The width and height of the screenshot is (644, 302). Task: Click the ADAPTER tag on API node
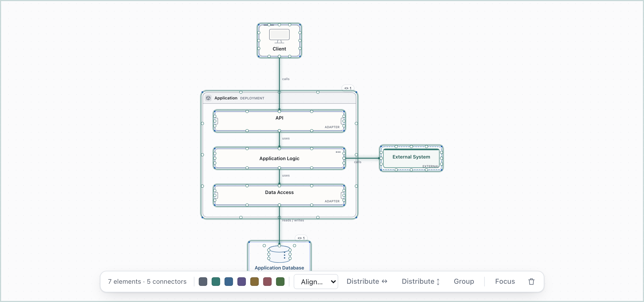pos(332,127)
